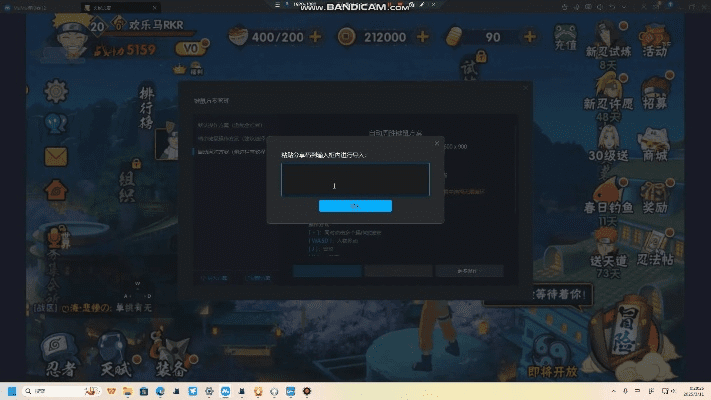
Task: Open the 活动 activities icon
Action: click(x=655, y=40)
